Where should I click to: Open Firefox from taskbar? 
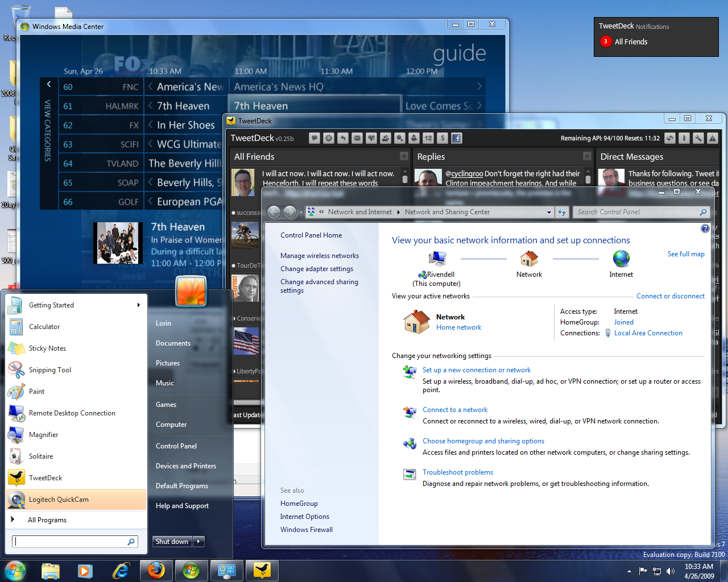coord(156,570)
